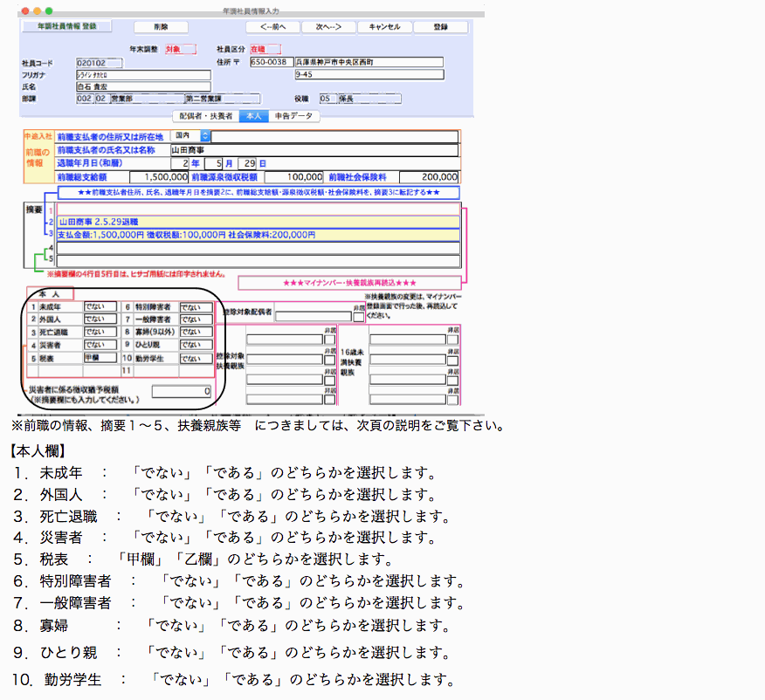765x700 pixels.
Task: Select the 本人 tab
Action: pos(254,116)
